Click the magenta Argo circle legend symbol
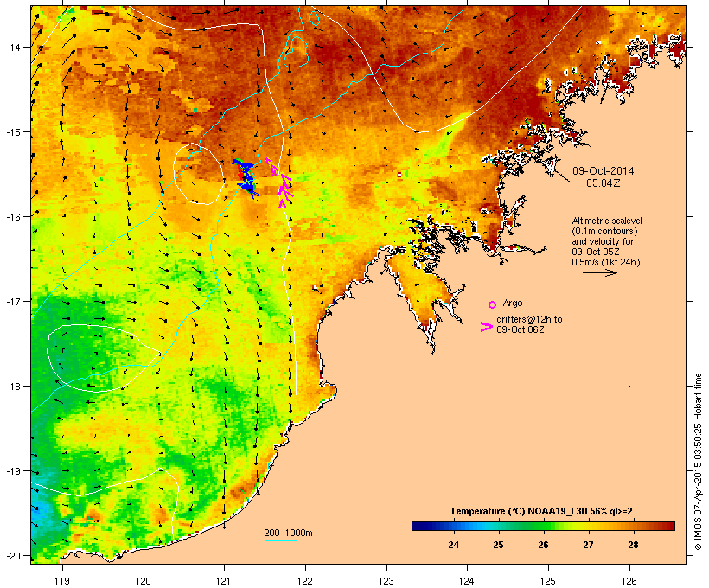Image resolution: width=709 pixels, height=588 pixels. tap(492, 305)
